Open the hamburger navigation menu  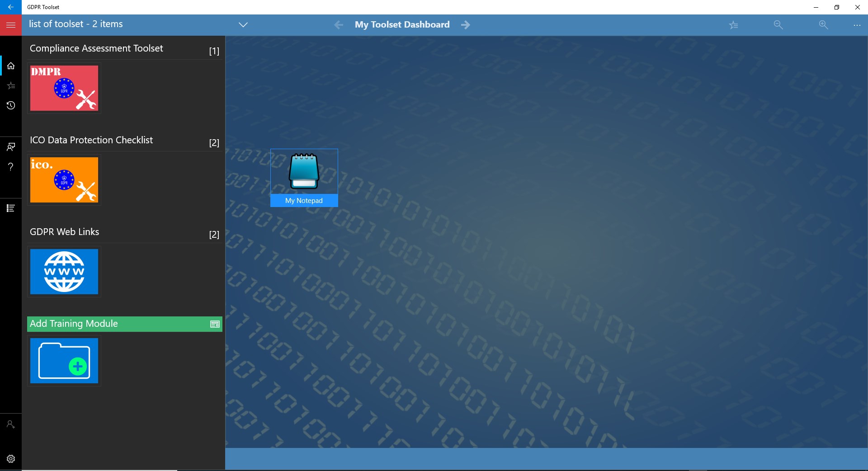pyautogui.click(x=11, y=25)
